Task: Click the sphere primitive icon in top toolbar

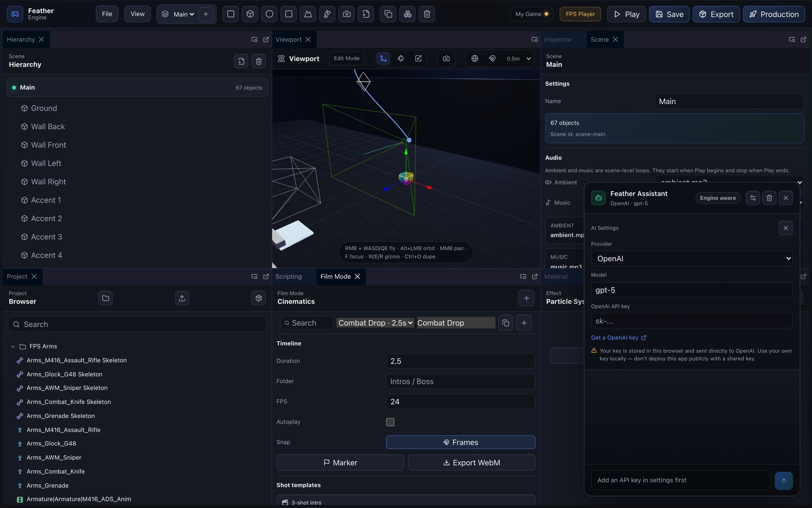Action: click(269, 14)
